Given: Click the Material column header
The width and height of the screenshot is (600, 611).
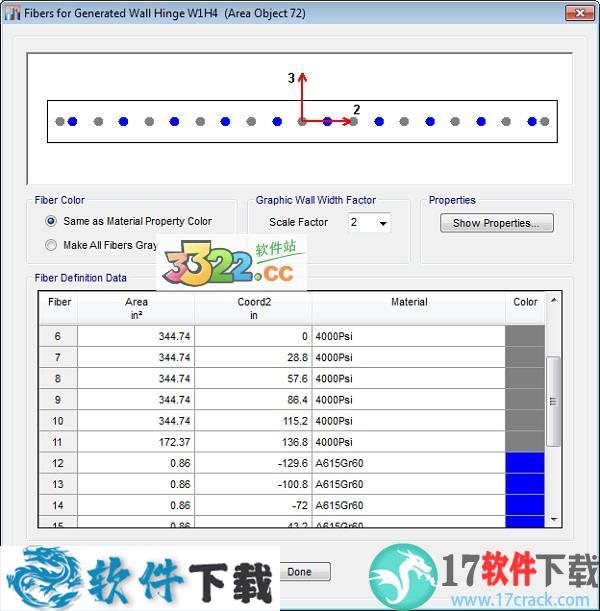Looking at the screenshot, I should (x=409, y=308).
